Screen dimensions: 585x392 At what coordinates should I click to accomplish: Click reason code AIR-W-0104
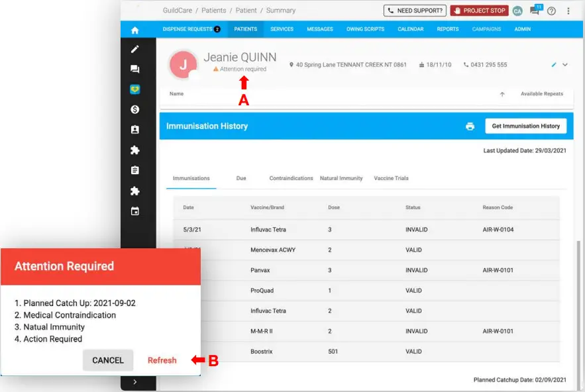pyautogui.click(x=498, y=230)
